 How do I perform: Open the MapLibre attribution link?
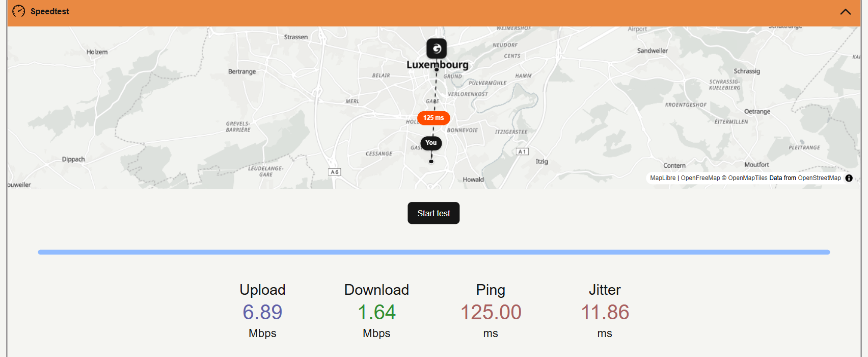click(663, 178)
